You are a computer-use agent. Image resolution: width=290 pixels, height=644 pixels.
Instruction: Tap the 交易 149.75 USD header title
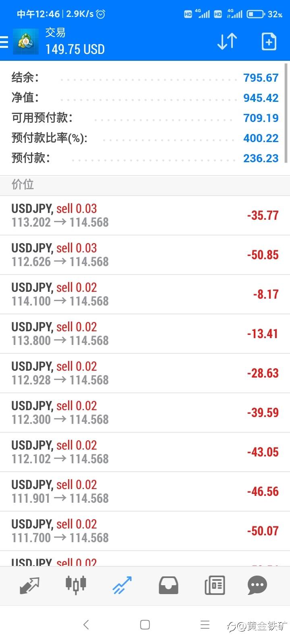(75, 41)
